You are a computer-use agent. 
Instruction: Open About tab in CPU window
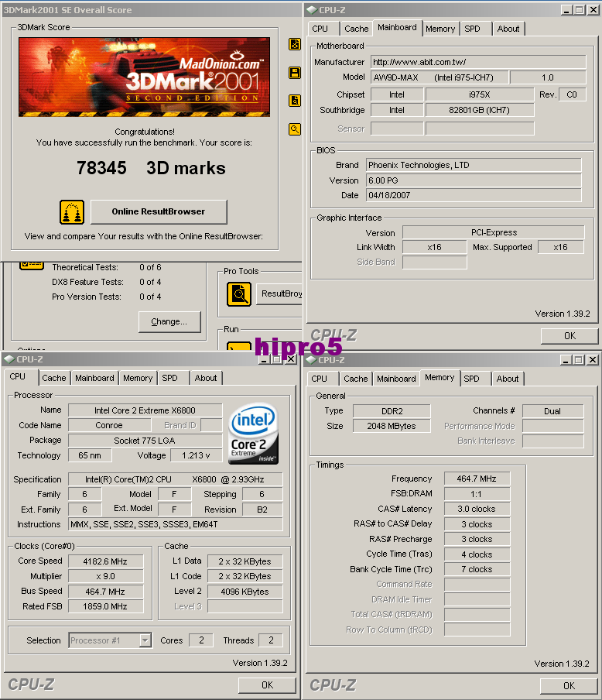tap(206, 378)
